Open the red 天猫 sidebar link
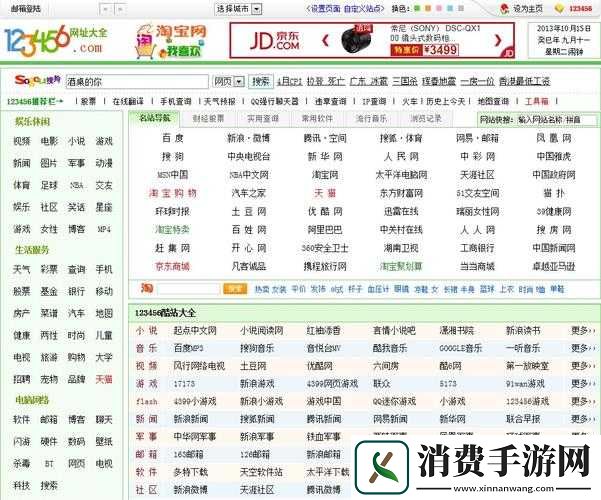601x500 pixels. [104, 379]
